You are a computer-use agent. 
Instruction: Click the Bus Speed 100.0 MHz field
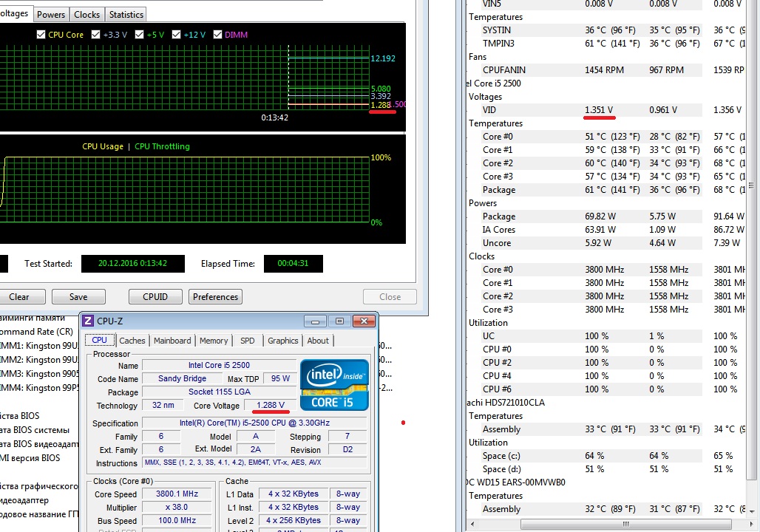[177, 521]
